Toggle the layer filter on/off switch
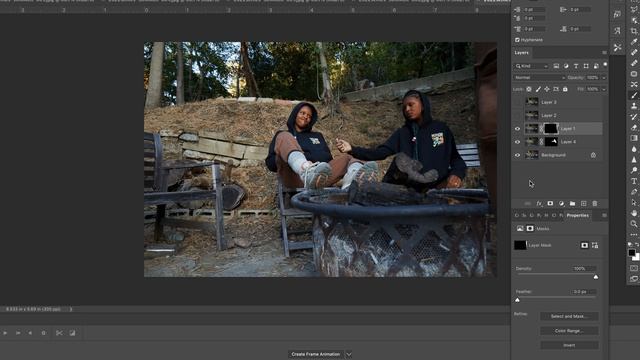This screenshot has height=360, width=640. pyautogui.click(x=605, y=65)
